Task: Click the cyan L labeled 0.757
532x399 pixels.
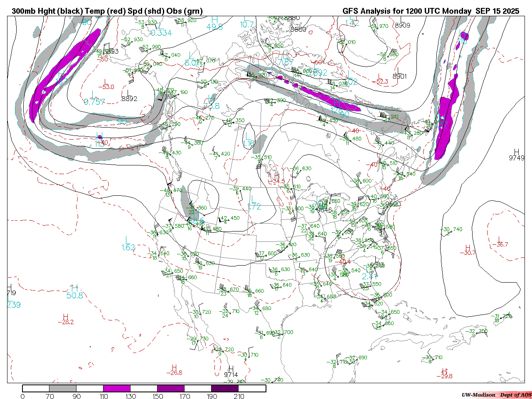Action: (93, 95)
